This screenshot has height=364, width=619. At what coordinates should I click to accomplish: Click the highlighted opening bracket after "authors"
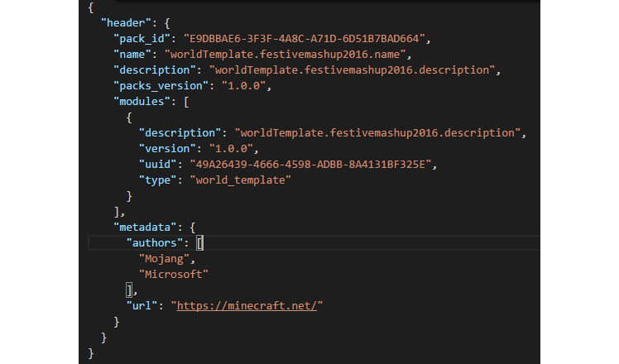(x=200, y=242)
